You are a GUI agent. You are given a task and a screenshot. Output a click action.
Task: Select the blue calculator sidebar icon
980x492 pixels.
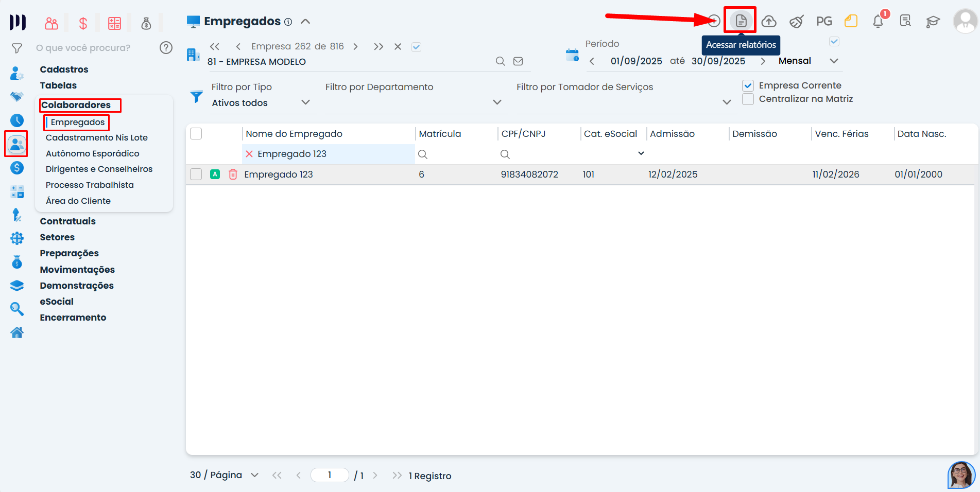pos(17,191)
